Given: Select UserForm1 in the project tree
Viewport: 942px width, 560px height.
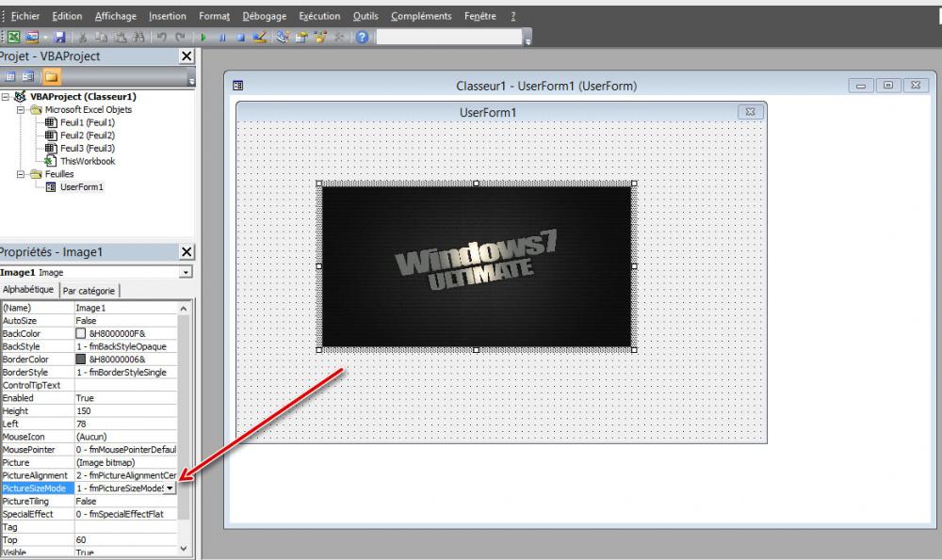Looking at the screenshot, I should pyautogui.click(x=82, y=187).
